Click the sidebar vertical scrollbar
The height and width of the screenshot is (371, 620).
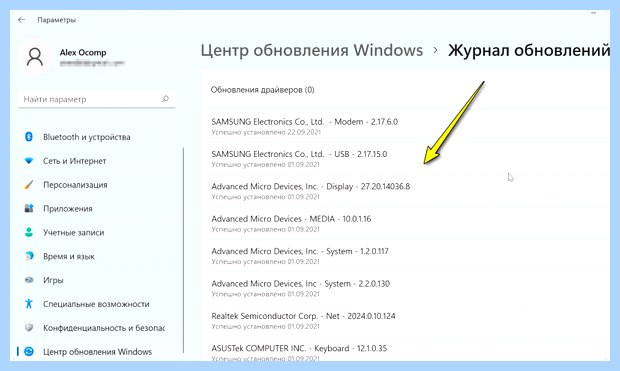click(183, 250)
